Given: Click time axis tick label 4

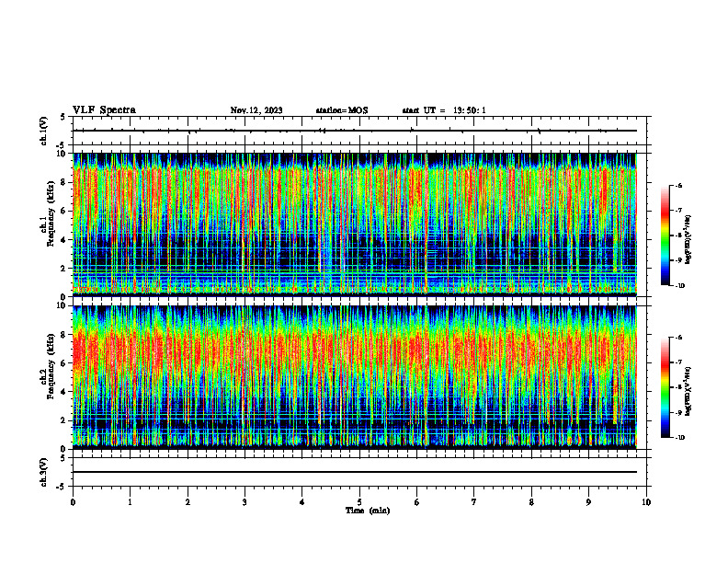Looking at the screenshot, I should click(302, 502).
